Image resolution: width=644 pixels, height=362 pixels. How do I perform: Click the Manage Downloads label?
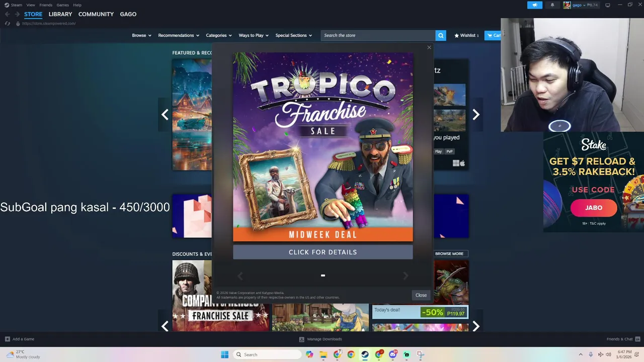pos(325,339)
